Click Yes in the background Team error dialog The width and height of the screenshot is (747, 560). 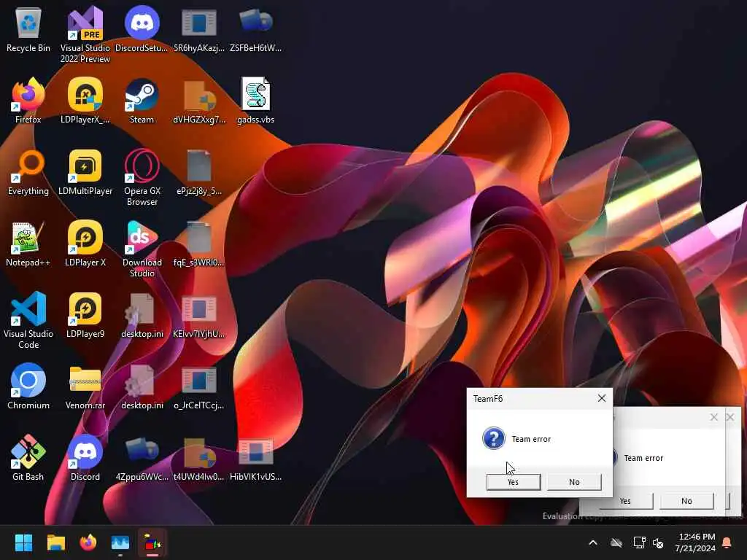coord(626,501)
